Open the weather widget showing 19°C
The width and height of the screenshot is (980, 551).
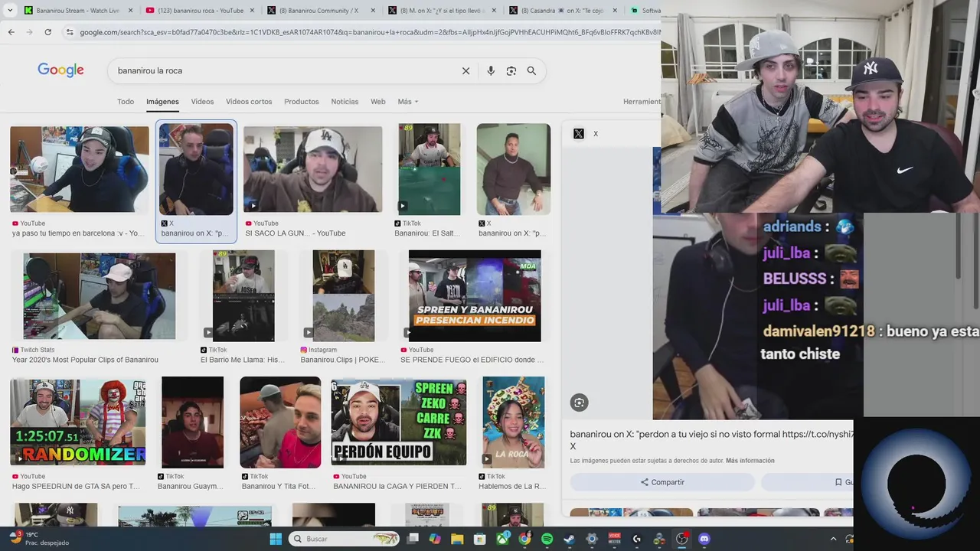coord(38,539)
